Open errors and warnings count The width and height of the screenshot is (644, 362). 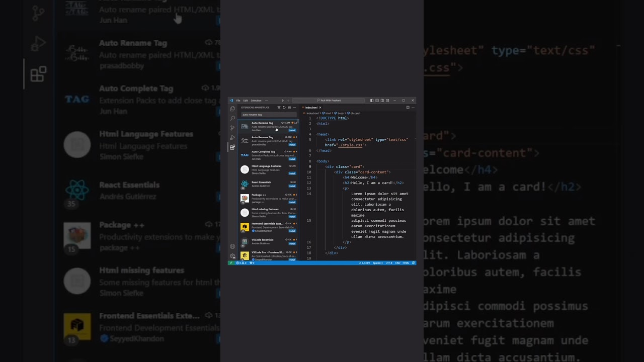click(x=241, y=263)
